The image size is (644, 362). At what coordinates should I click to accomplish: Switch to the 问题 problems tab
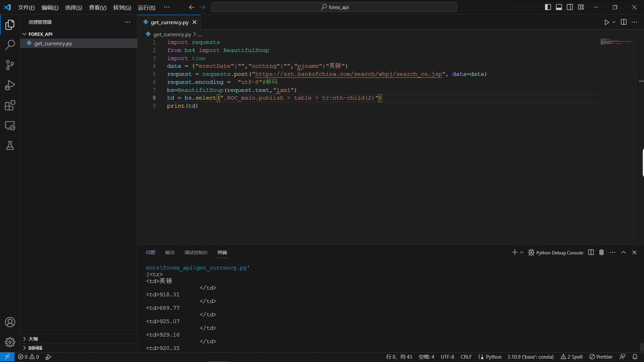pos(151,252)
